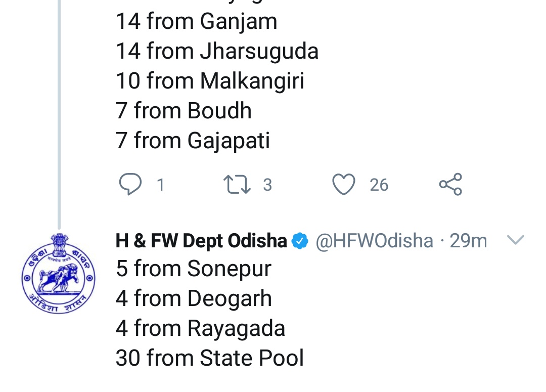The width and height of the screenshot is (546, 392).
Task: Click the blue verified badge
Action: click(x=301, y=241)
